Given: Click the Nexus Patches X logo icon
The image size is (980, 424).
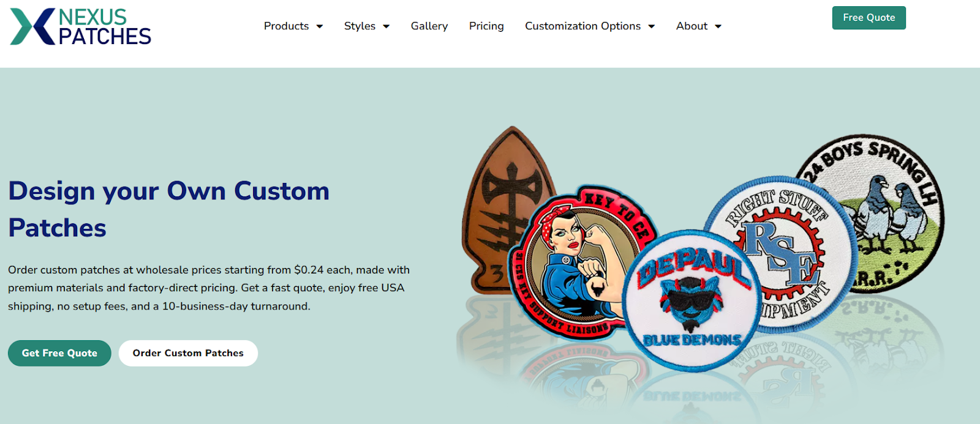Looking at the screenshot, I should click(x=32, y=26).
